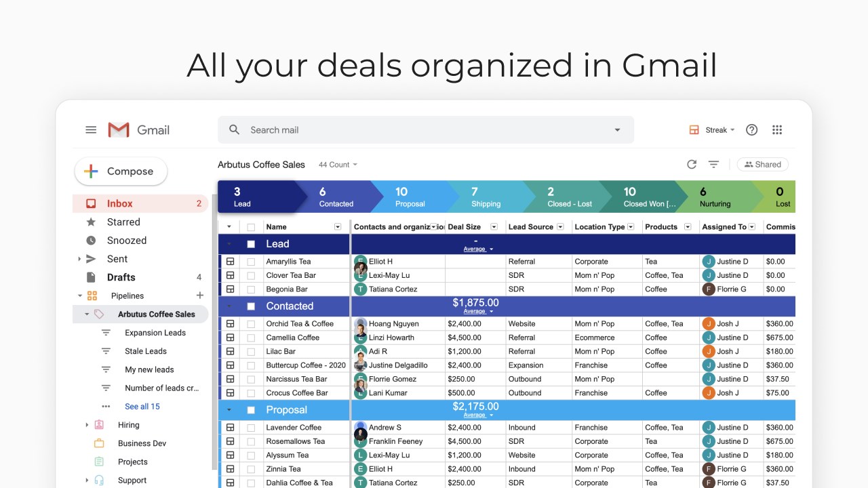Open the search options dropdown arrow
The width and height of the screenshot is (868, 488).
[617, 130]
